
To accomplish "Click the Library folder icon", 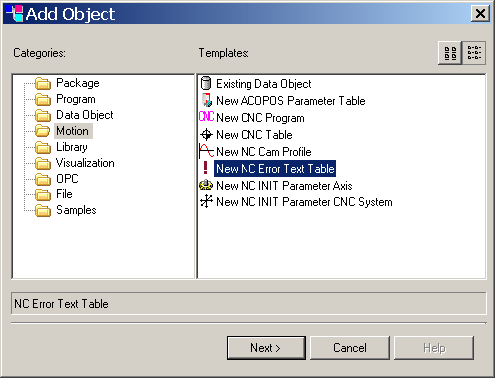I will point(43,147).
